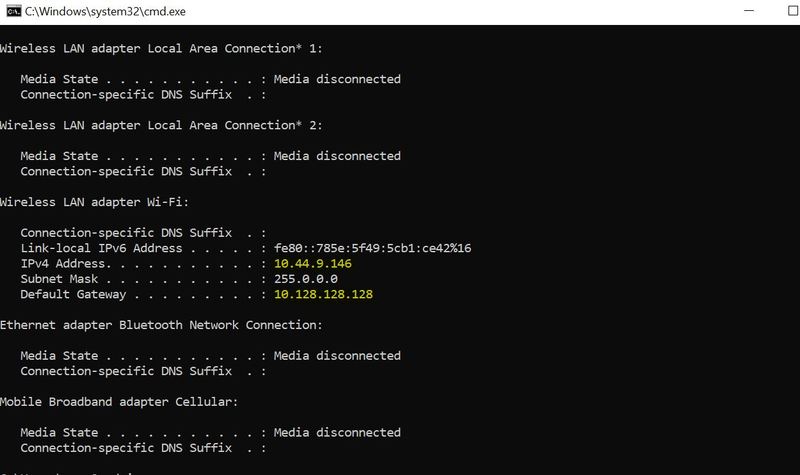The image size is (800, 475).
Task: Click the window title C:\Windows\system32\cmd.exe
Action: [x=105, y=11]
